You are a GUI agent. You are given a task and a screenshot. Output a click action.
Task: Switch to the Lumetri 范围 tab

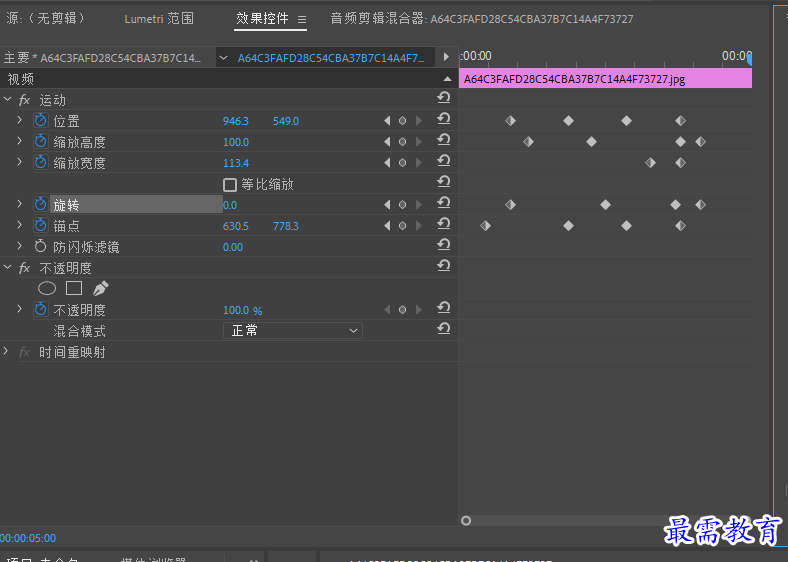pyautogui.click(x=159, y=19)
